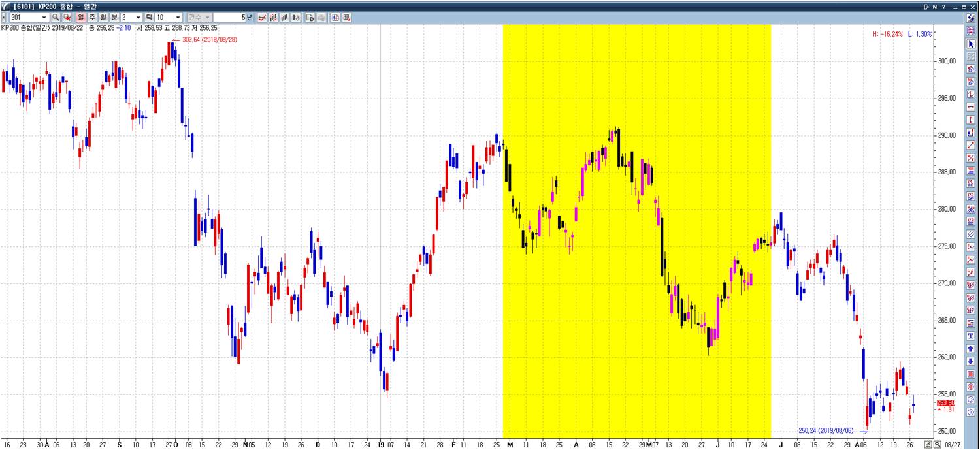
Task: Choose the text annotation tool (T icon)
Action: point(971,336)
